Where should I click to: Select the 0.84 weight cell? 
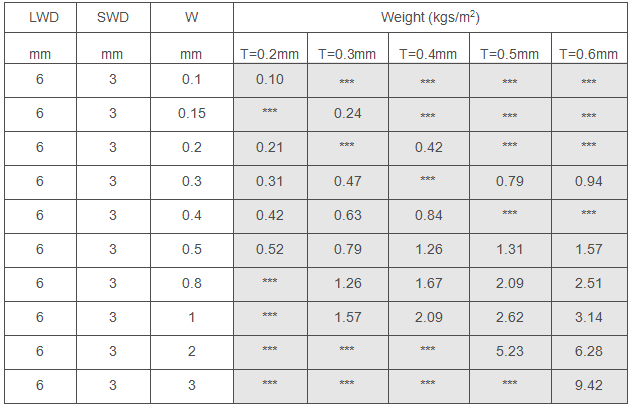point(427,215)
